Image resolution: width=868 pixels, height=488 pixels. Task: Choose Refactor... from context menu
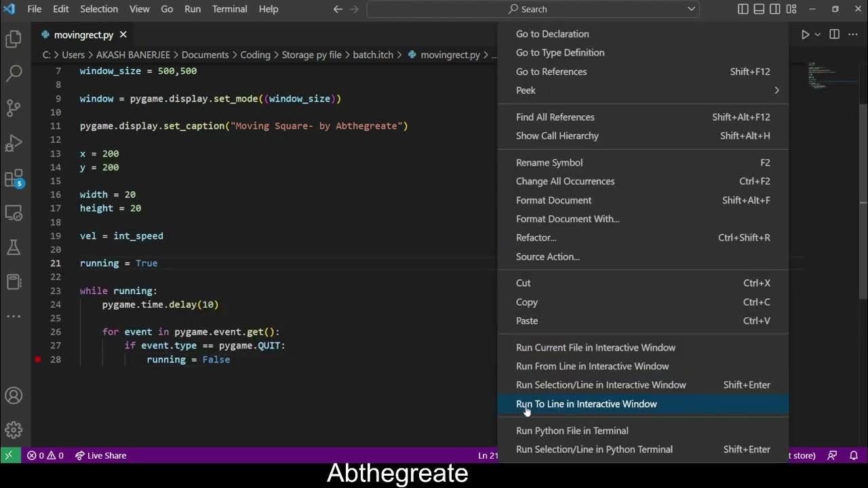tap(643, 238)
